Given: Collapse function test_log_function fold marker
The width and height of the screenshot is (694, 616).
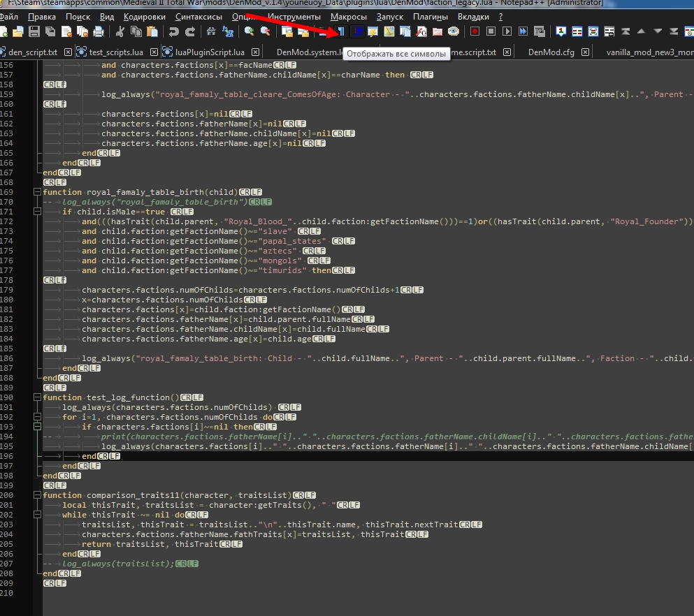Looking at the screenshot, I should [x=37, y=397].
